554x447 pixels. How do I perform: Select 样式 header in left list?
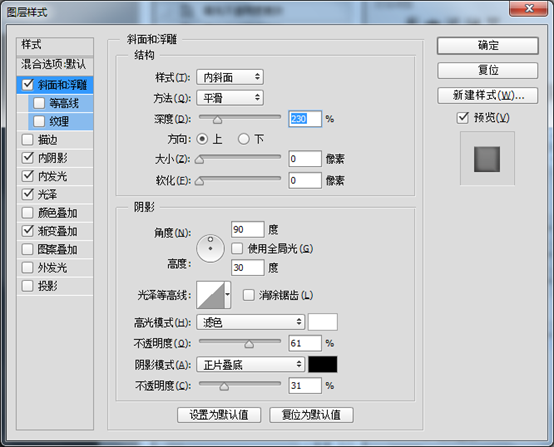point(55,46)
